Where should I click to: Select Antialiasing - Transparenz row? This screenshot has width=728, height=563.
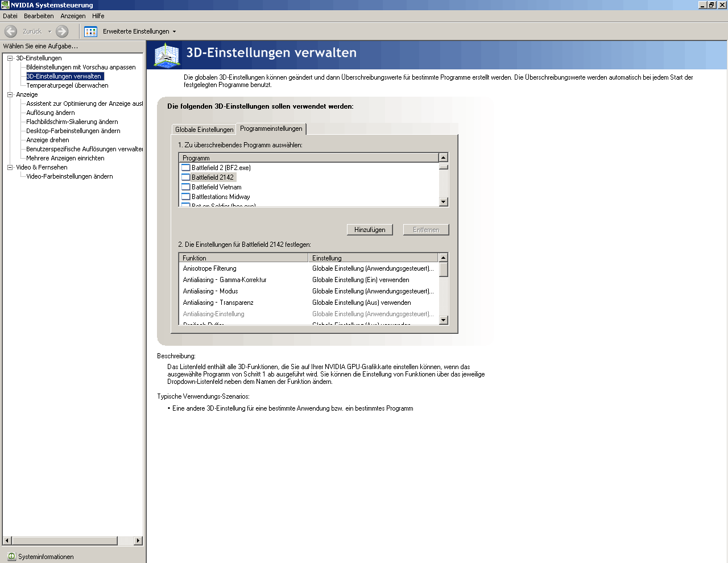(x=309, y=303)
